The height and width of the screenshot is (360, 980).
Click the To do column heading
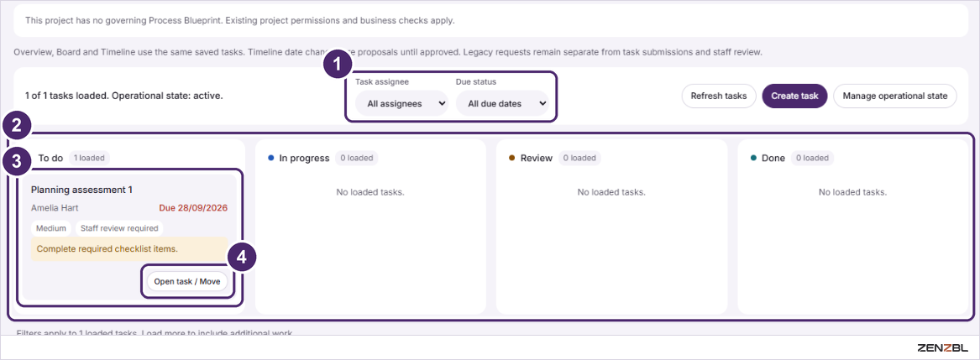pyautogui.click(x=50, y=158)
